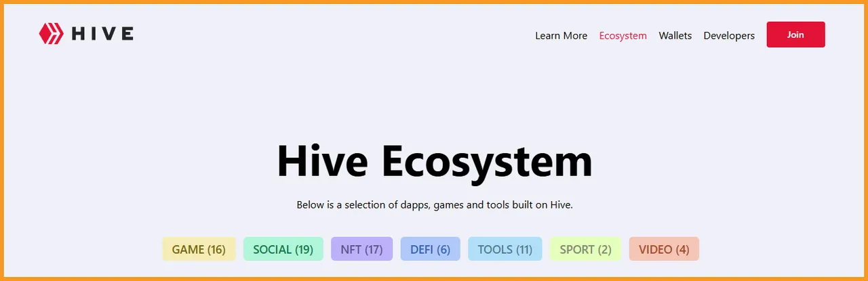Select the Ecosystem nav link
Viewport: 868px width, 281px height.
click(x=623, y=35)
